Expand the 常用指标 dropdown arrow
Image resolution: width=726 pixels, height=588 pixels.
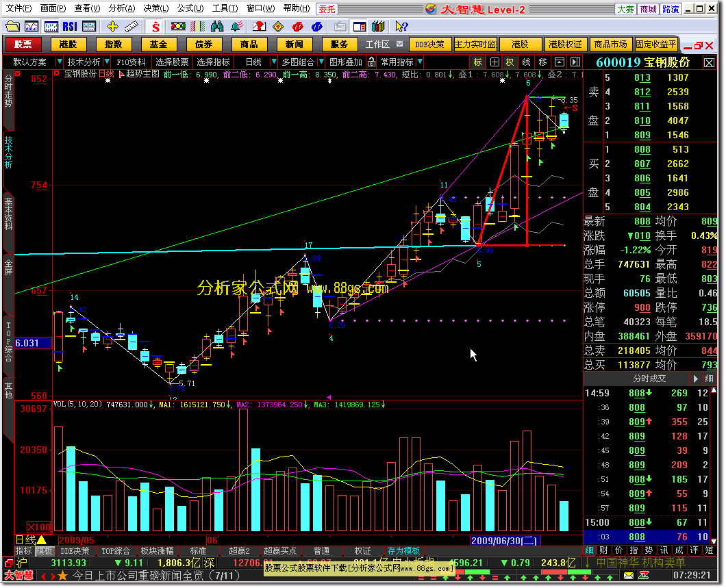[x=419, y=62]
